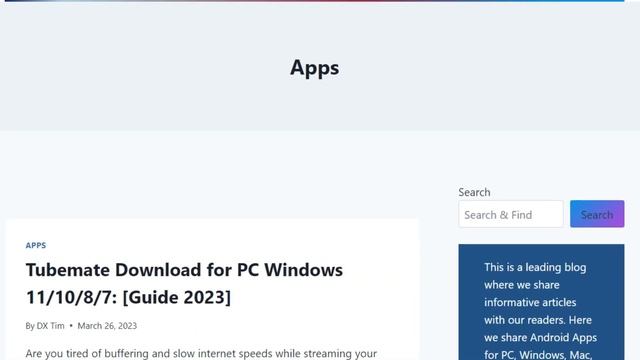The height and width of the screenshot is (360, 640).
Task: Click the Search label above the search field
Action: (474, 192)
